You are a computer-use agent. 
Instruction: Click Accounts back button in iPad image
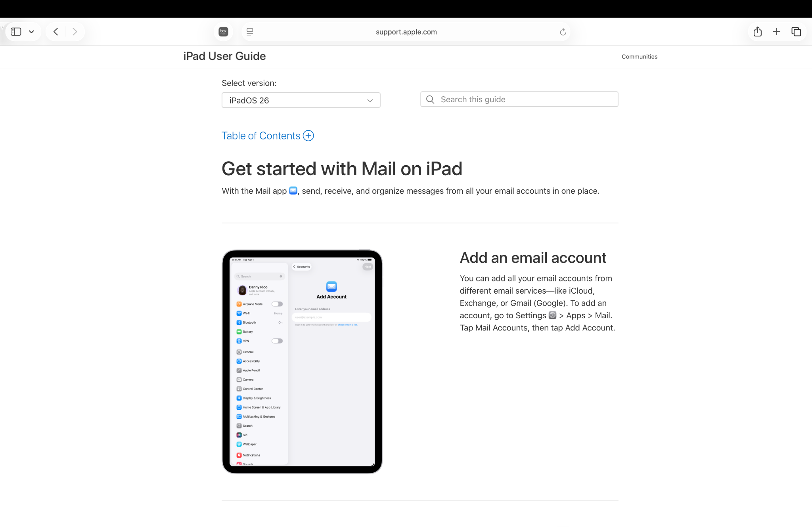click(302, 267)
